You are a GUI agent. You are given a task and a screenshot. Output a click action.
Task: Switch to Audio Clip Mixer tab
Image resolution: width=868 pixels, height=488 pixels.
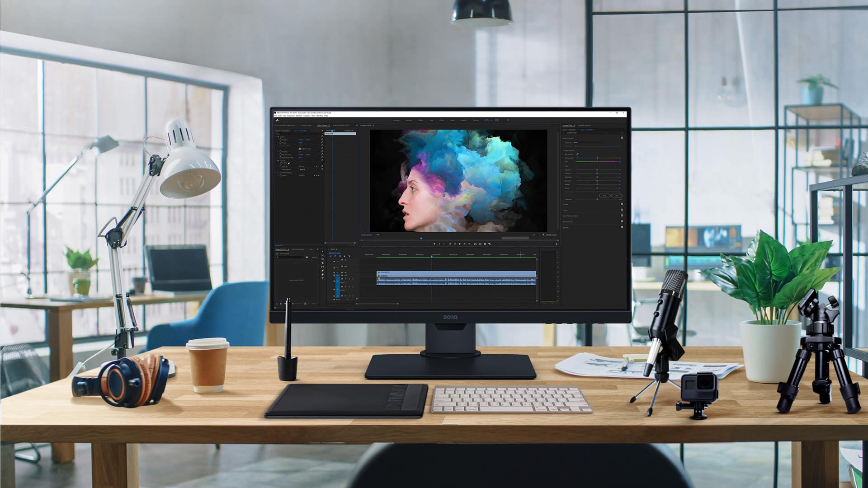341,125
